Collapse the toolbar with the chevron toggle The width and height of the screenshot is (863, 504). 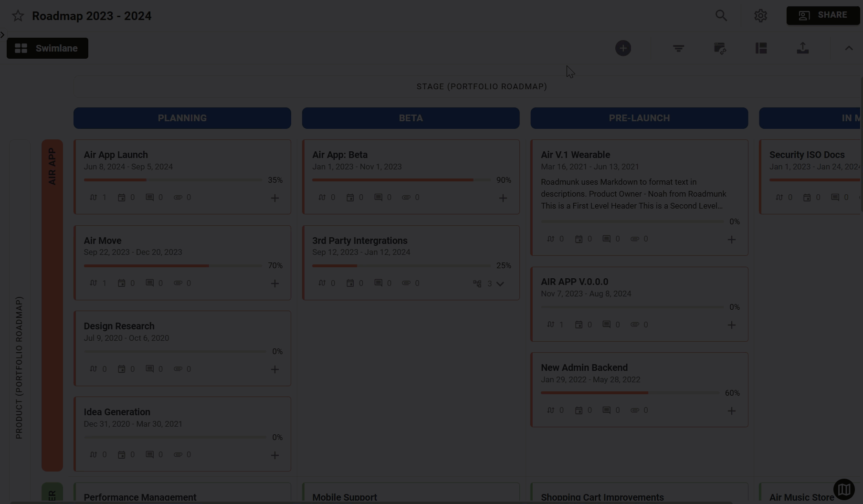[x=849, y=48]
